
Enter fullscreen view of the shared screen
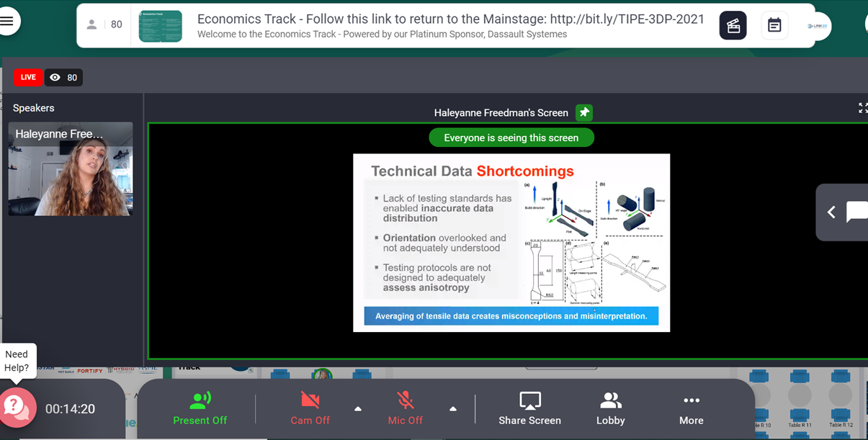coord(862,108)
